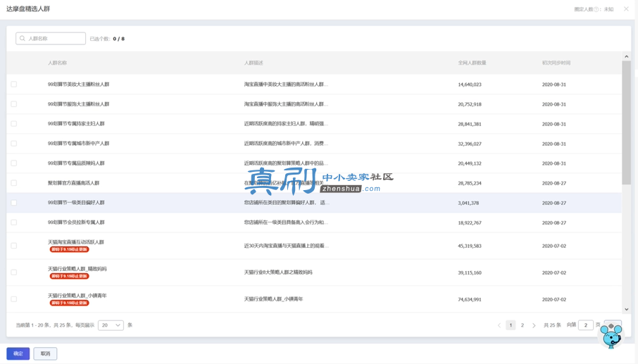Check the 99划算节会员拉新专属人群 row
Screen dimensions: 638x364
(x=14, y=222)
